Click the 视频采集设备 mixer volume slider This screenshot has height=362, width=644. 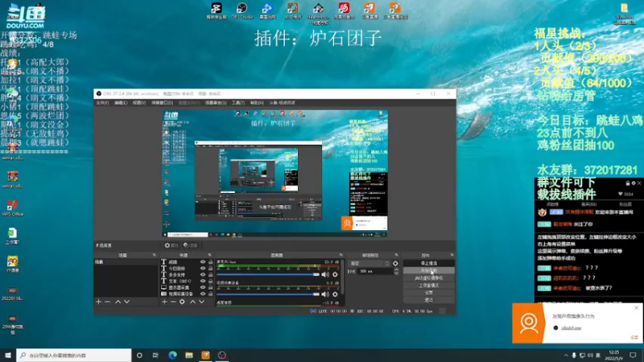pos(268,294)
